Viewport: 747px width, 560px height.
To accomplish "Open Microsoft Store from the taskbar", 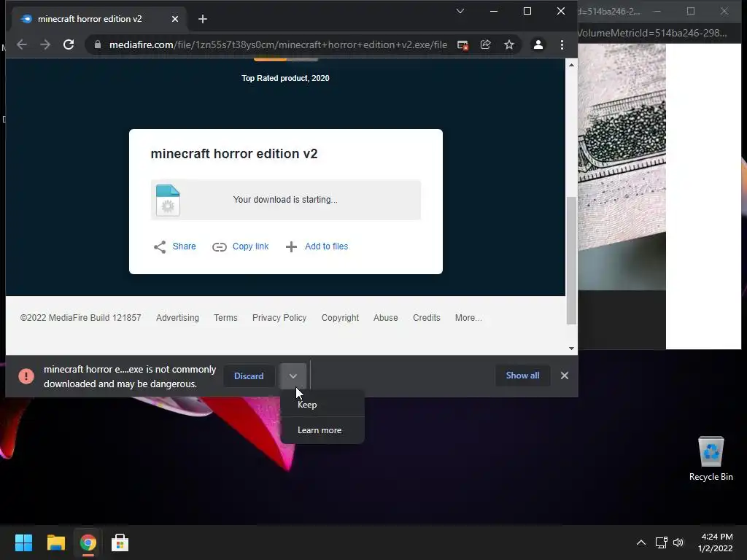I will [x=120, y=542].
